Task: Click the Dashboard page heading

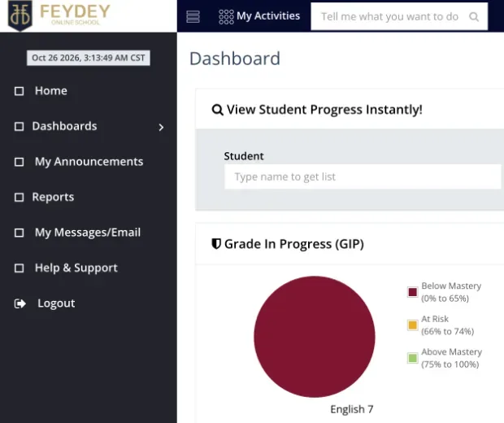Action: tap(235, 59)
